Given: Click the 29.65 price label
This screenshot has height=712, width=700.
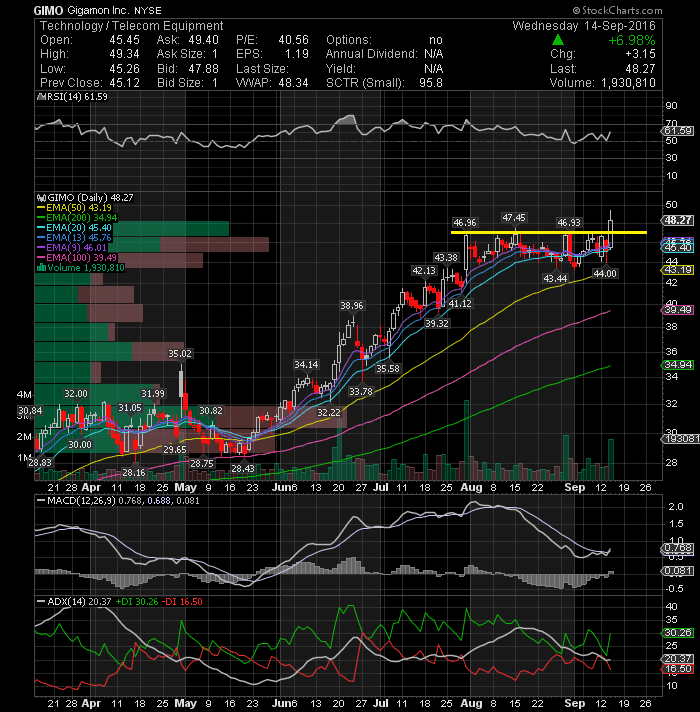Looking at the screenshot, I should tap(175, 450).
